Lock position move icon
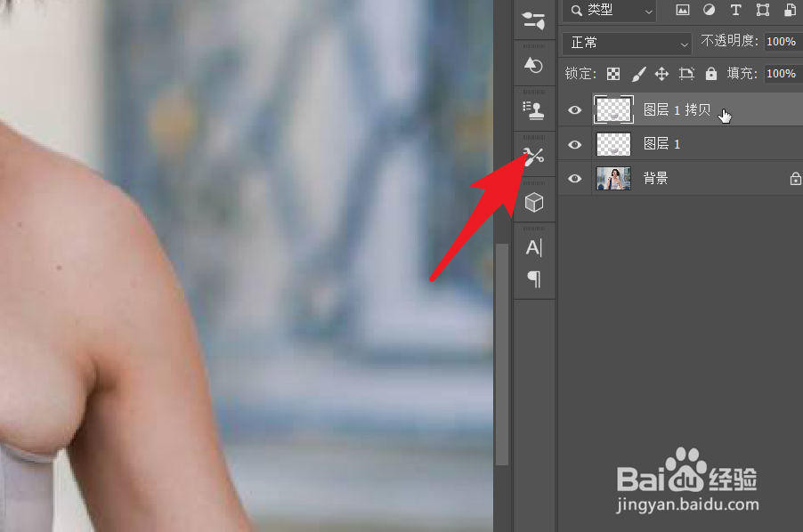803x532 pixels. 661,74
